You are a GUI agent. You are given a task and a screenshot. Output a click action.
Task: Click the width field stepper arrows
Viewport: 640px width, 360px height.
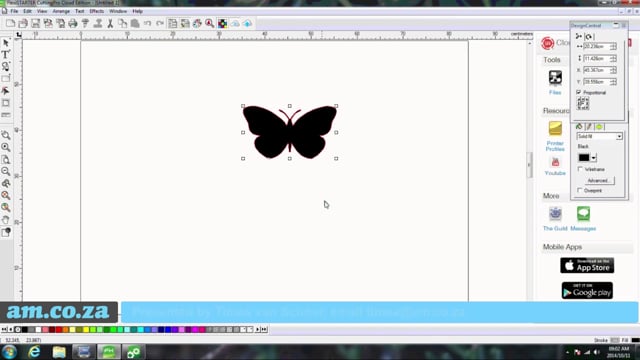point(613,47)
